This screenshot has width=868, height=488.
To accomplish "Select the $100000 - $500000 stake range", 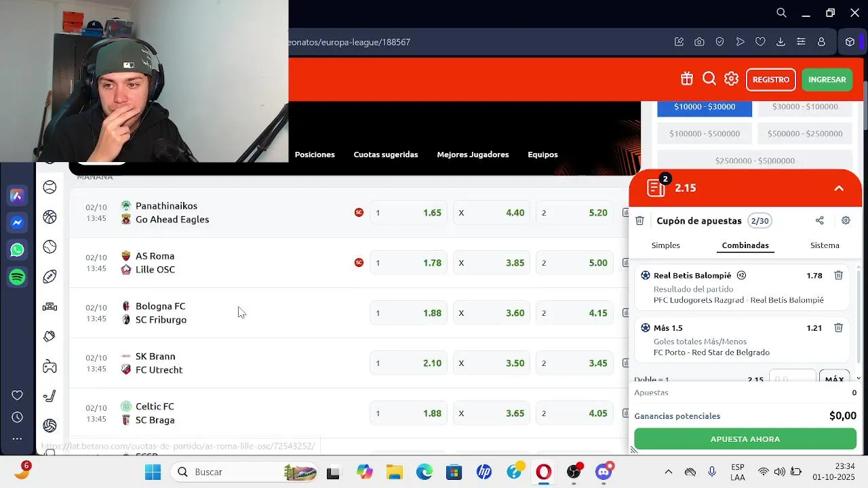I will (705, 134).
